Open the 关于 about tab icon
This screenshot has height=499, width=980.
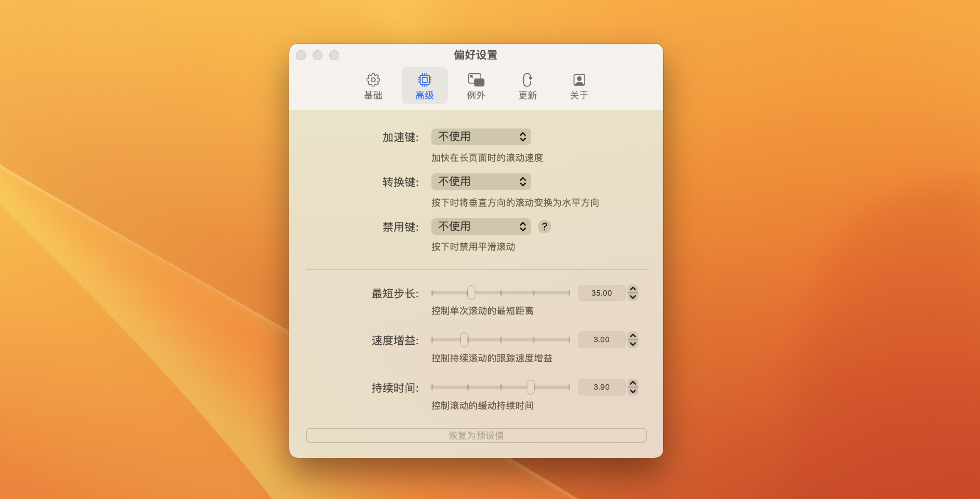pyautogui.click(x=579, y=80)
